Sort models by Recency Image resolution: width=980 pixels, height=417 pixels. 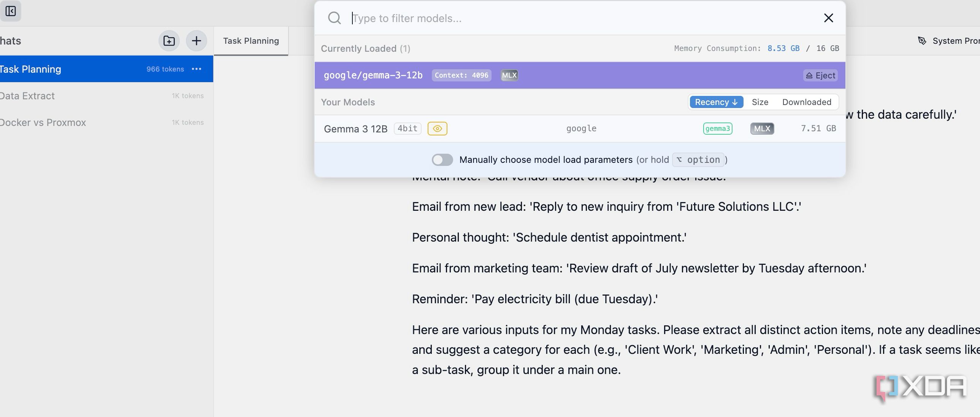point(716,102)
